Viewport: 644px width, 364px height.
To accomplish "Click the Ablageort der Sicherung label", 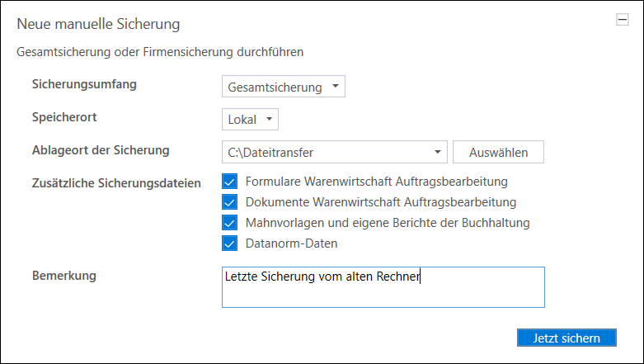I will click(100, 149).
